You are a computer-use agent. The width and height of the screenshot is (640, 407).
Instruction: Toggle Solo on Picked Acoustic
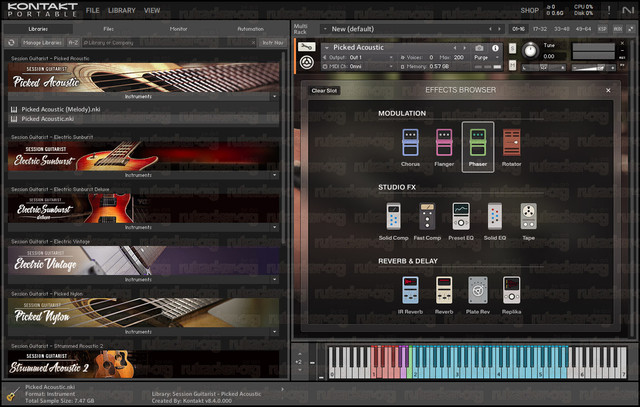512,49
